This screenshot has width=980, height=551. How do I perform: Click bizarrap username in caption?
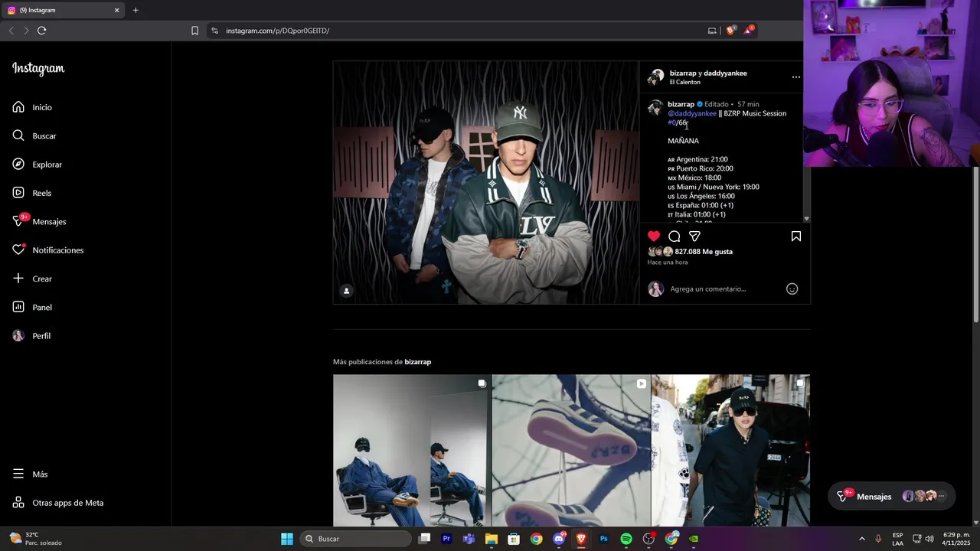click(681, 104)
